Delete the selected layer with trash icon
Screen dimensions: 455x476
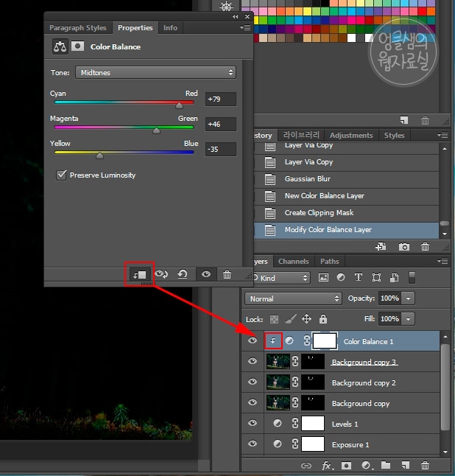425,465
